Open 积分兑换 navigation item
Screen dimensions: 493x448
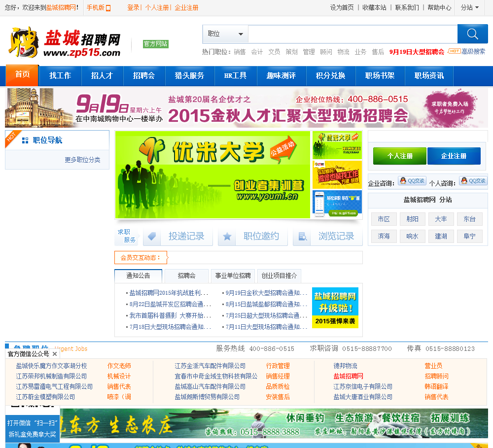tap(331, 75)
